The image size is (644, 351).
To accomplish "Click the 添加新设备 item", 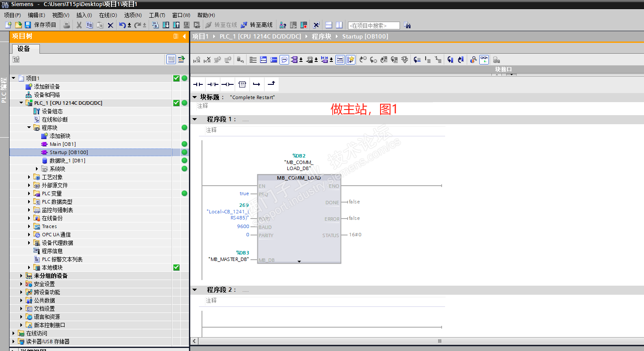I will (x=47, y=87).
